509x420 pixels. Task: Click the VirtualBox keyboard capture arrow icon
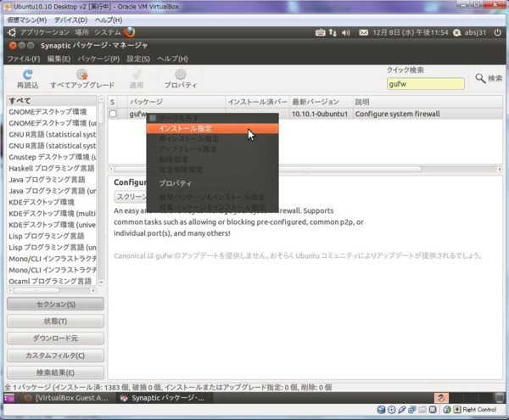coord(457,410)
